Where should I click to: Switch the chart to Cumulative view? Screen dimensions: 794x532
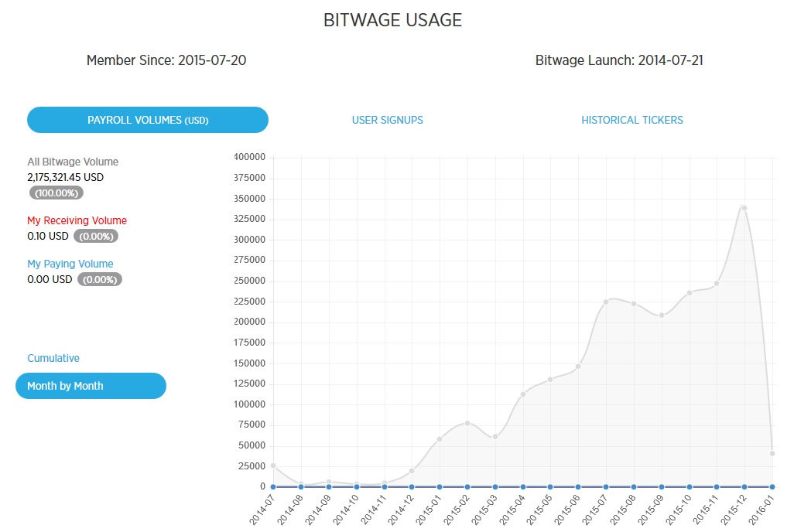pyautogui.click(x=53, y=358)
